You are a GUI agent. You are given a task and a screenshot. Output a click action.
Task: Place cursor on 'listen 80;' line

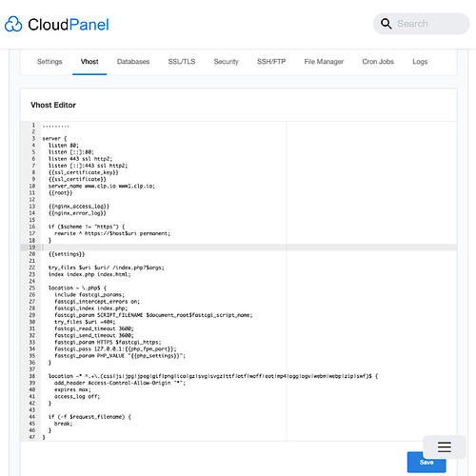click(x=64, y=146)
